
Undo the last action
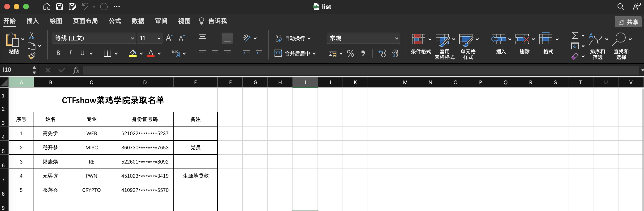point(85,7)
